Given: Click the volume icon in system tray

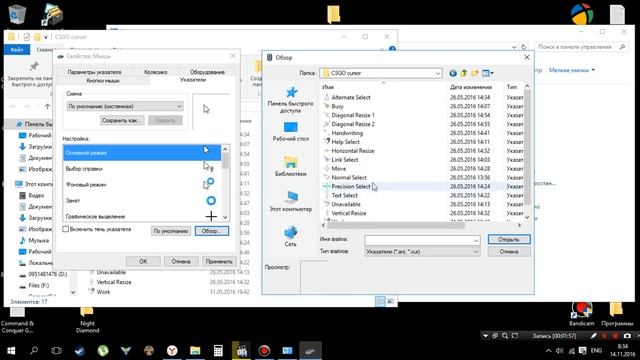Looking at the screenshot, I should (560, 351).
